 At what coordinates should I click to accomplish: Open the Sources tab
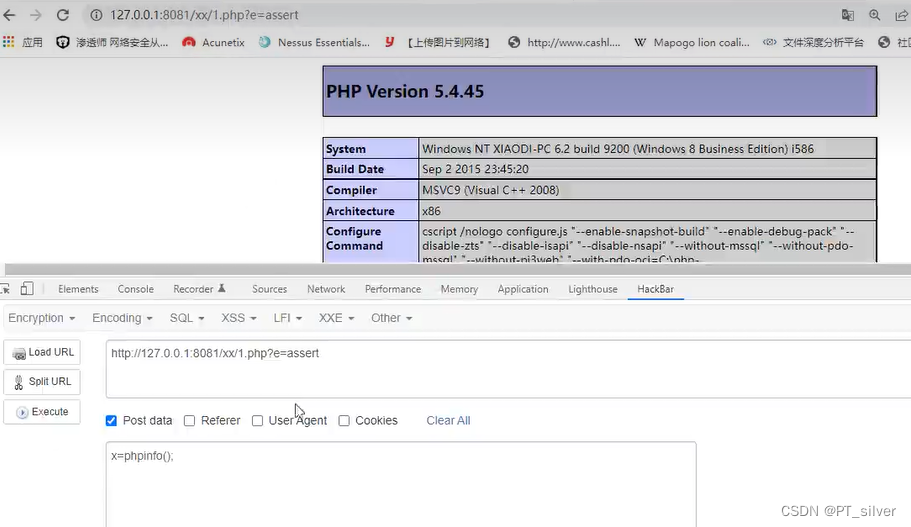(269, 289)
